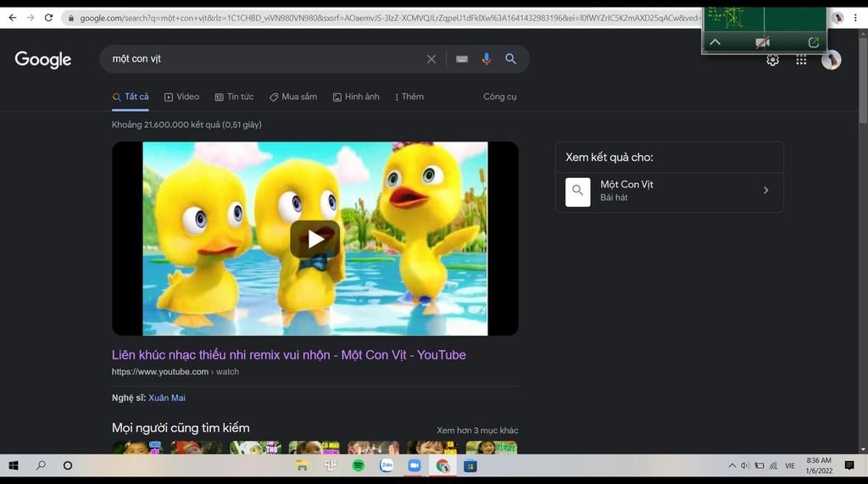
Task: Open Zoom from taskbar
Action: coord(414,465)
